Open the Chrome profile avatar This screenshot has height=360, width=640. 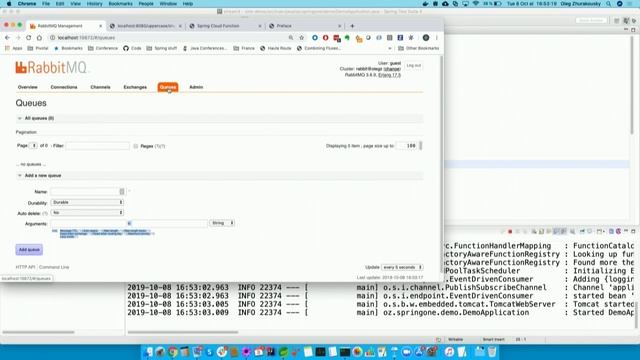click(x=426, y=38)
